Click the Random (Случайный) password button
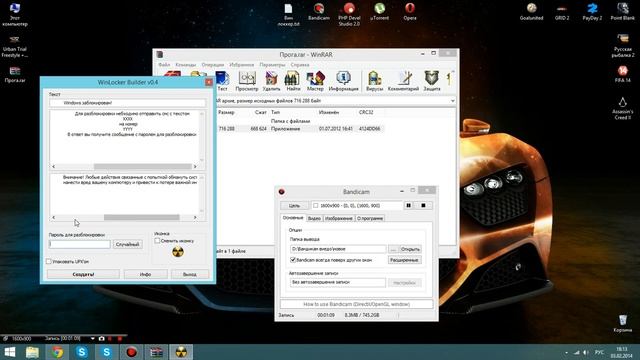Viewport: 640px width, 360px height. [x=127, y=244]
